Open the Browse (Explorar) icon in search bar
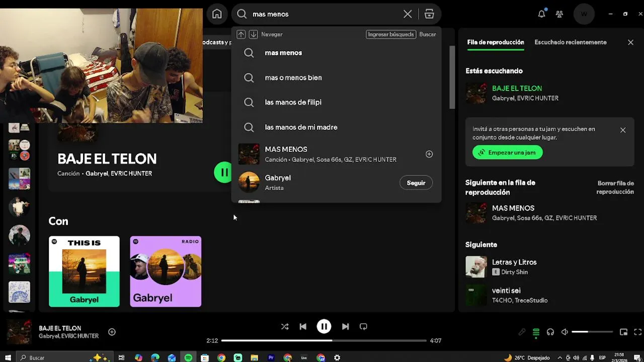644x362 pixels. pyautogui.click(x=429, y=14)
